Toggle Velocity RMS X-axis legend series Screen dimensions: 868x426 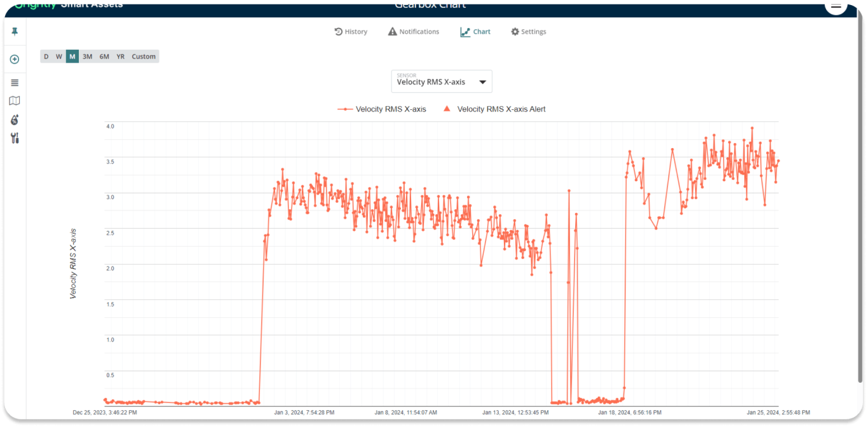click(382, 109)
